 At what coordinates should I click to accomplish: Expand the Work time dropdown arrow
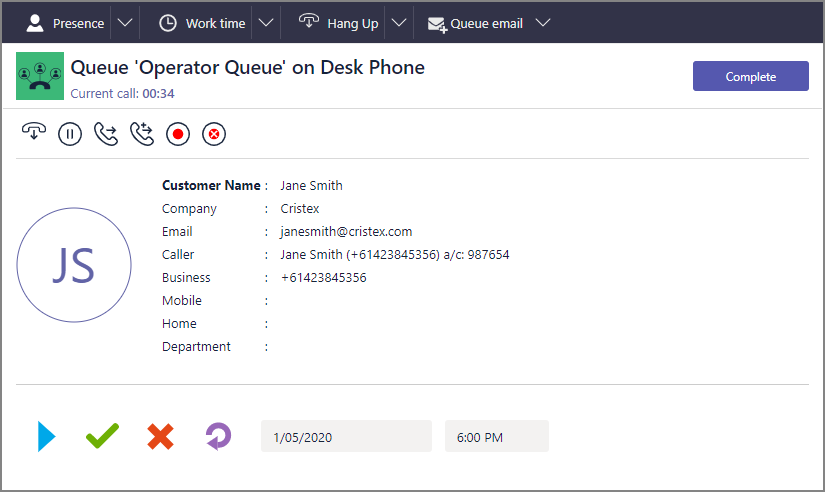coord(266,23)
